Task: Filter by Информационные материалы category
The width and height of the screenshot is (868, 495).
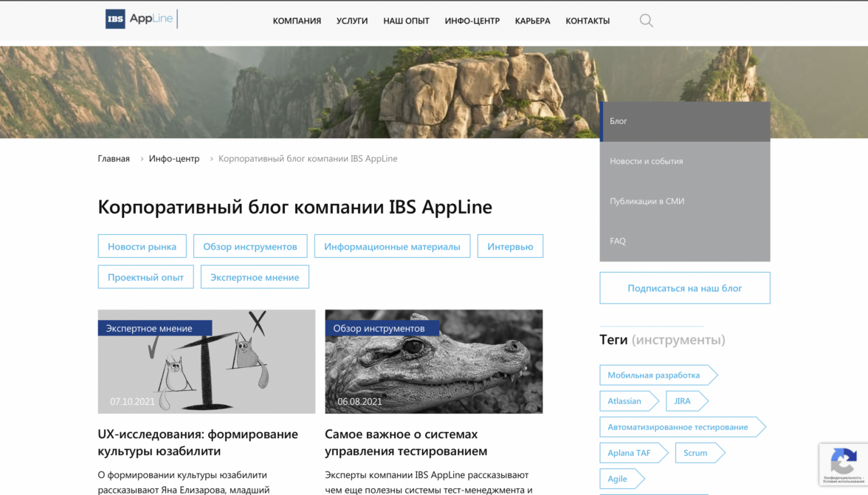Action: tap(392, 246)
